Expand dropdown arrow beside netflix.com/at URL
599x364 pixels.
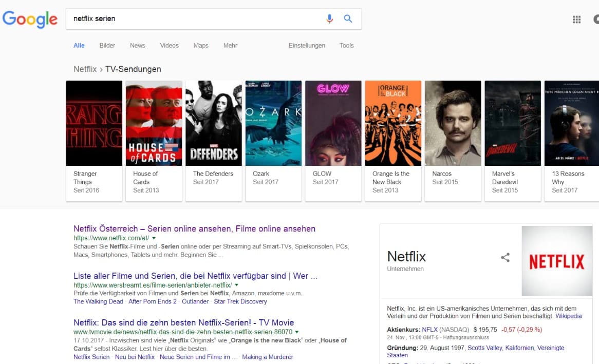pos(154,238)
